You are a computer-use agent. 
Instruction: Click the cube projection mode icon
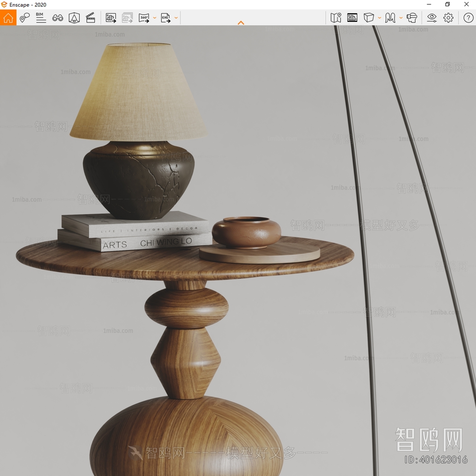point(369,18)
